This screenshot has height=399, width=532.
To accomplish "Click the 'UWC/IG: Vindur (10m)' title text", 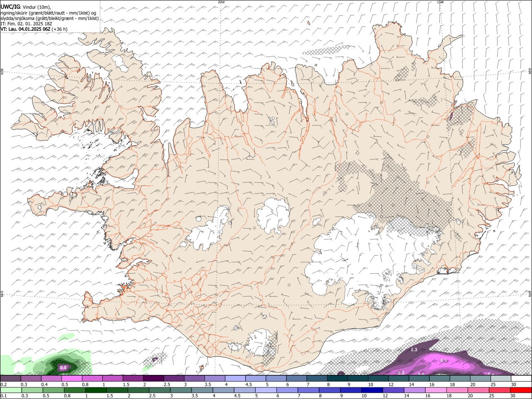I will tap(26, 7).
